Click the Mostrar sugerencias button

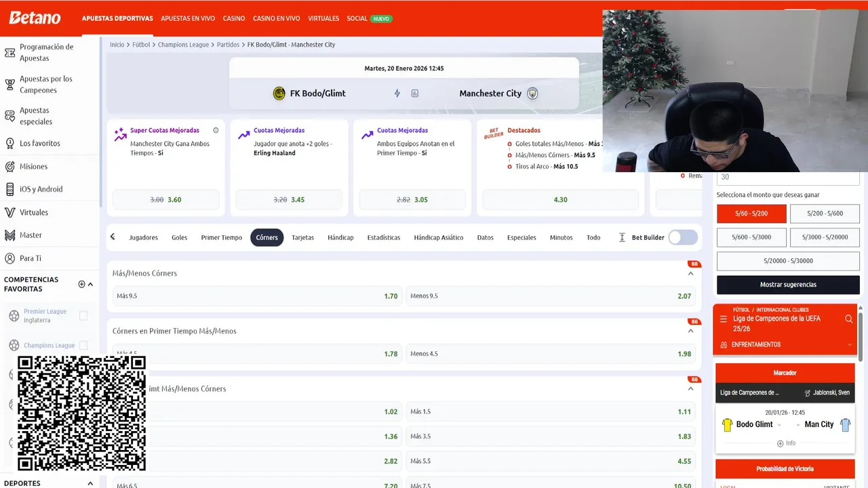pyautogui.click(x=788, y=285)
